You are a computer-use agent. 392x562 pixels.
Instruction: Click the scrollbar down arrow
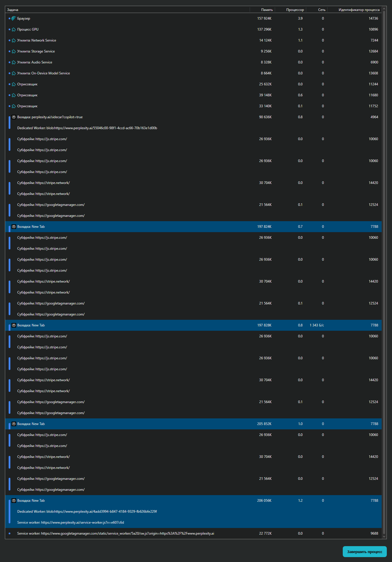384,537
